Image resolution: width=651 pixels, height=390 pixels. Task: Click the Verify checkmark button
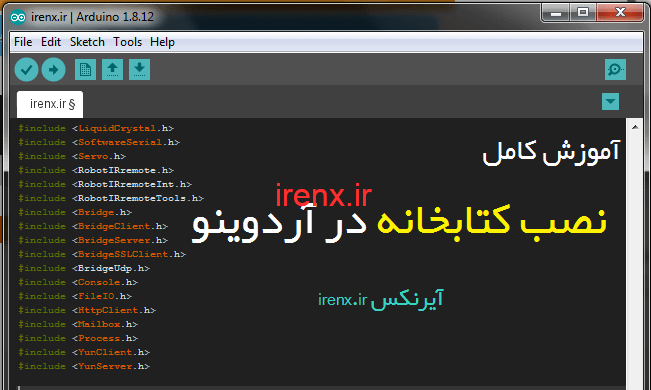(x=27, y=69)
